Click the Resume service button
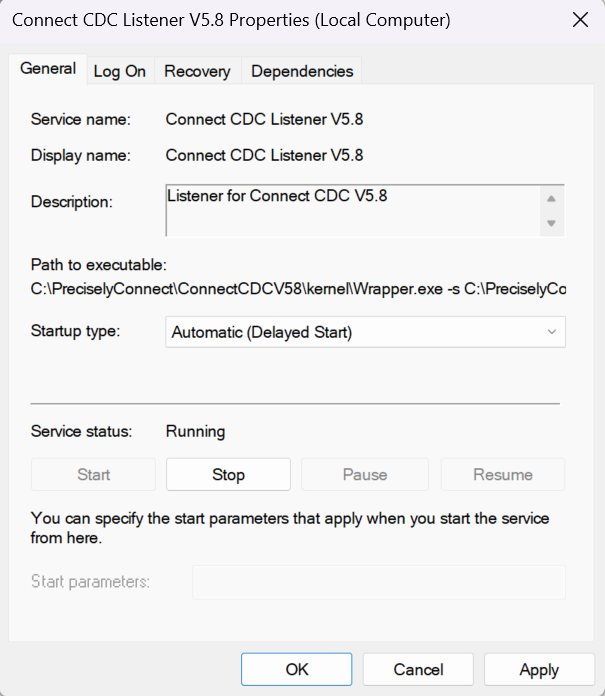Image resolution: width=605 pixels, height=696 pixels. coord(503,475)
